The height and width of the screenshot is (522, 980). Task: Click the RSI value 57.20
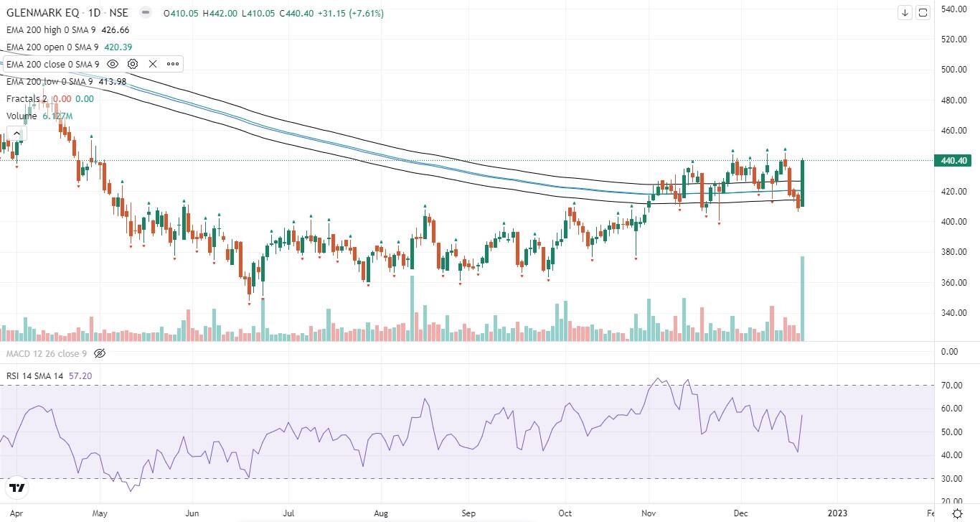(x=80, y=376)
